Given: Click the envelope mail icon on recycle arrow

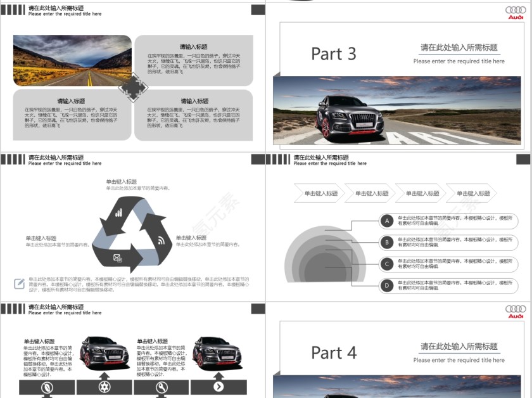Looking at the screenshot, I should [117, 257].
